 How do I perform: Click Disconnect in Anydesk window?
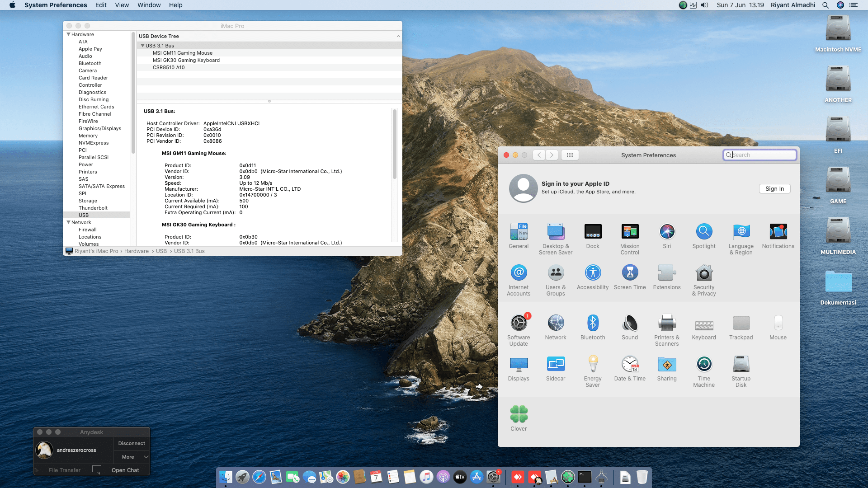(132, 443)
